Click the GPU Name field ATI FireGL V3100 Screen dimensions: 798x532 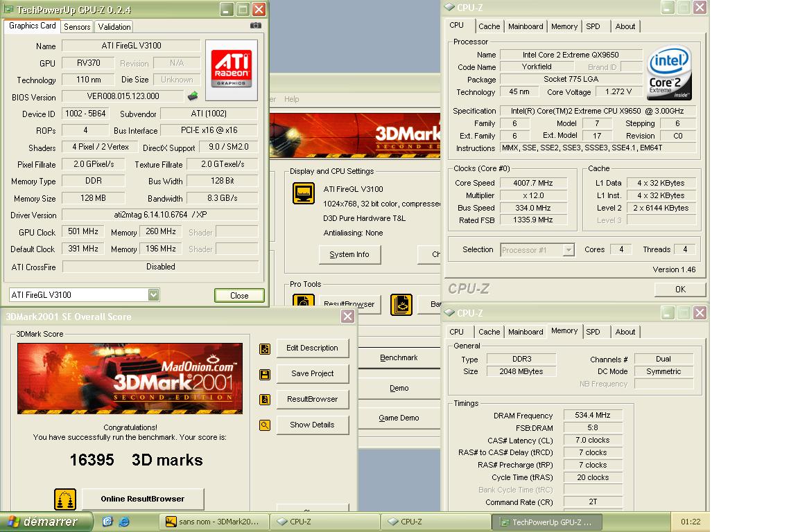point(131,46)
